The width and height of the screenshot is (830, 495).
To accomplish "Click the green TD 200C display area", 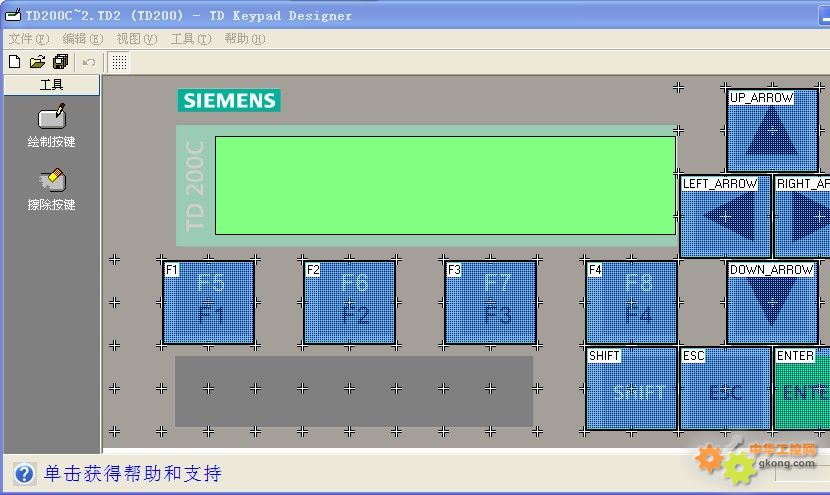I will click(x=445, y=185).
